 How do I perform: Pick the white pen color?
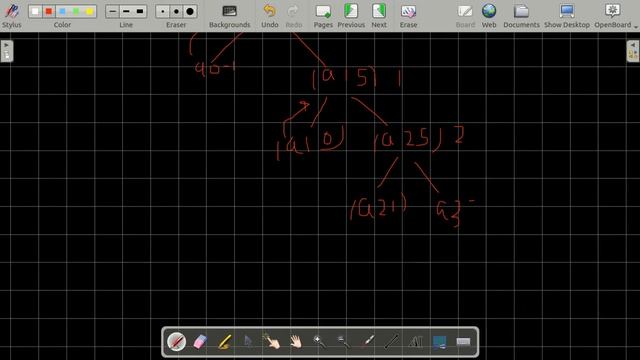click(x=35, y=11)
